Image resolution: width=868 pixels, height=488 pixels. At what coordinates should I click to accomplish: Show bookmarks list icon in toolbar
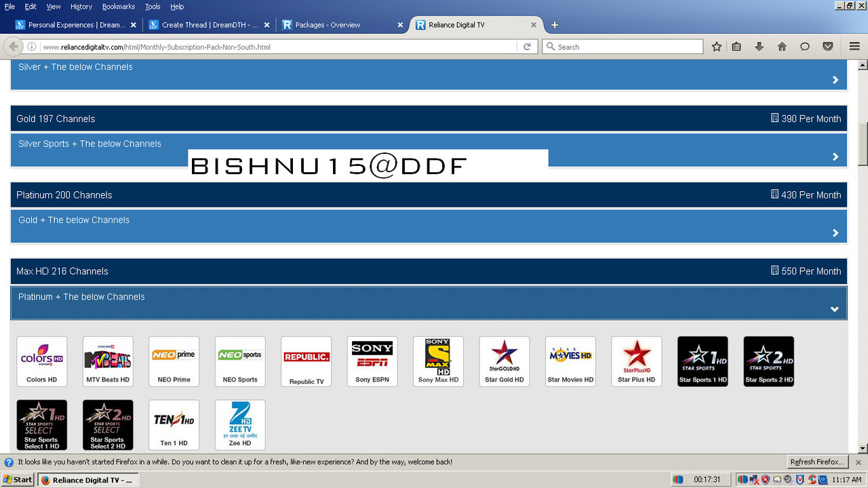pos(736,47)
